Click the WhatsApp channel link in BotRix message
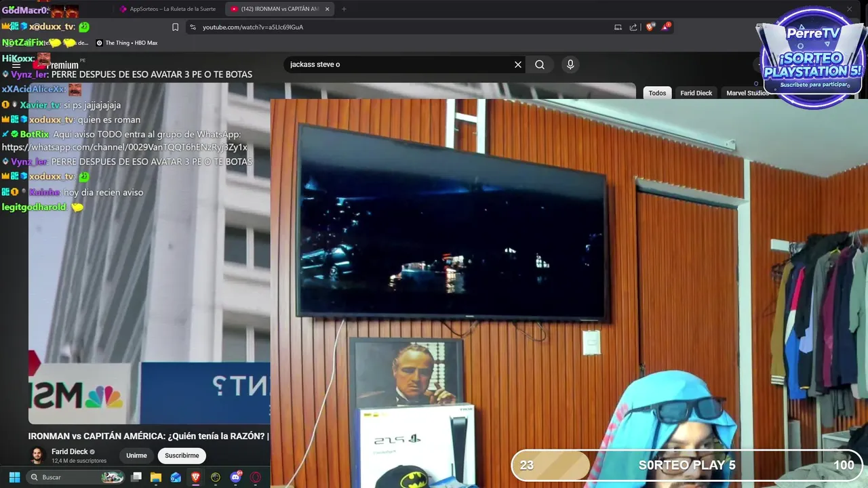 click(x=124, y=147)
